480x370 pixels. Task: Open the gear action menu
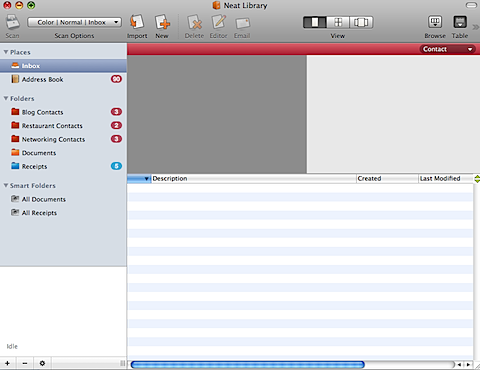(x=42, y=363)
